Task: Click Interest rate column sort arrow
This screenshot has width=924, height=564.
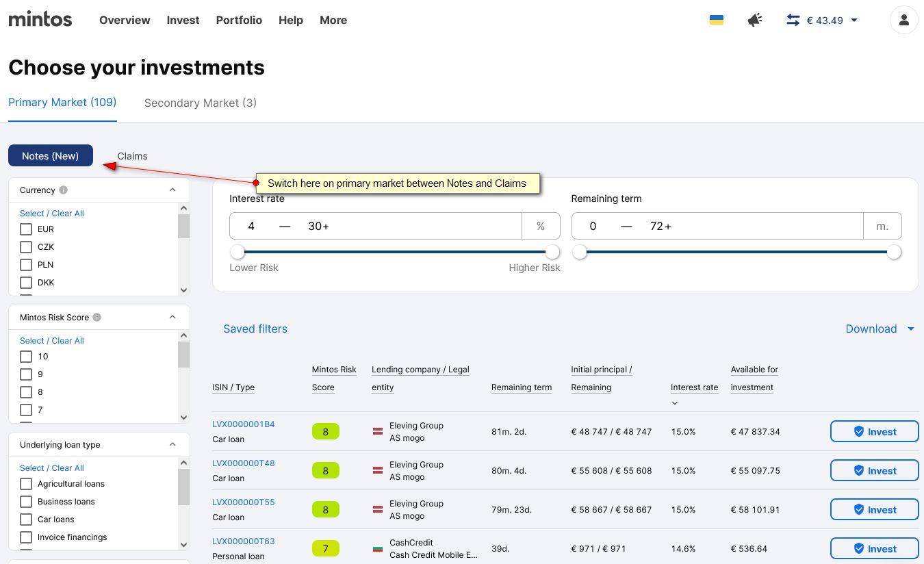Action: (675, 403)
